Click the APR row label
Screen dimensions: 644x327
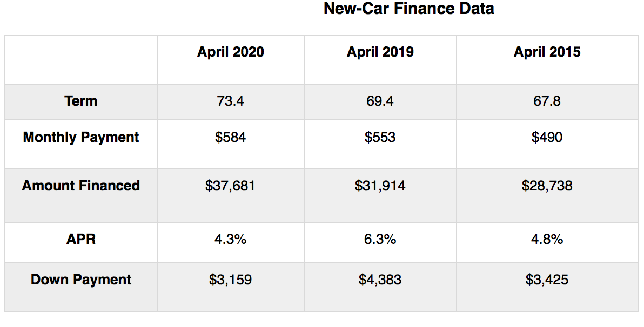tap(81, 239)
